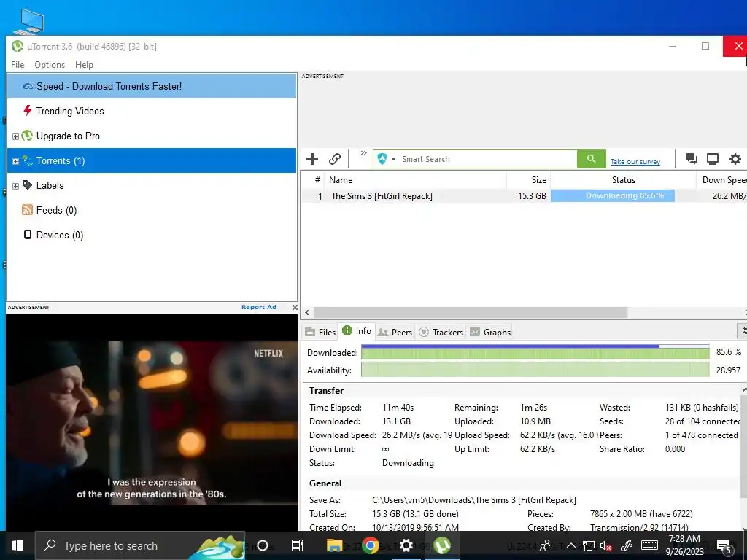Screen dimensions: 747x560
Task: Click the Add Torrent from URL link icon
Action: [335, 159]
